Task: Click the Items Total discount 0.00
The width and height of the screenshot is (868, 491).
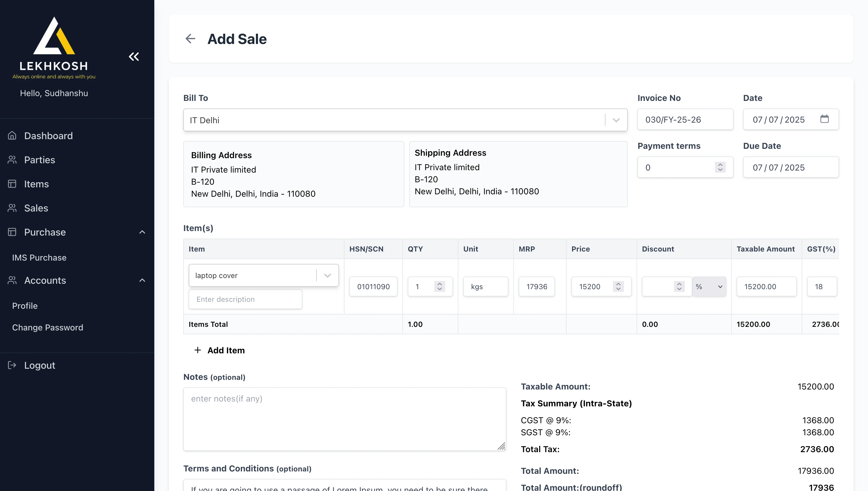Action: pyautogui.click(x=650, y=324)
